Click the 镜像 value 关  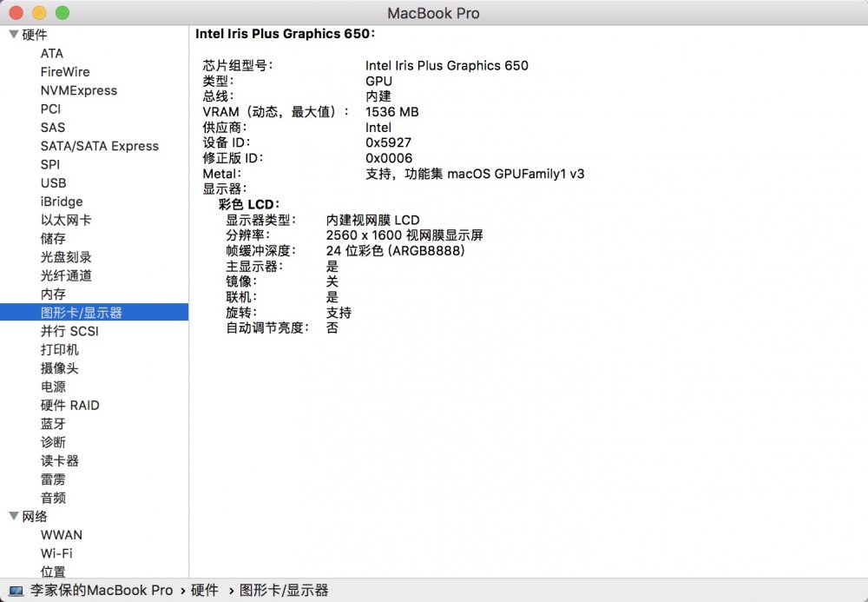[x=332, y=281]
